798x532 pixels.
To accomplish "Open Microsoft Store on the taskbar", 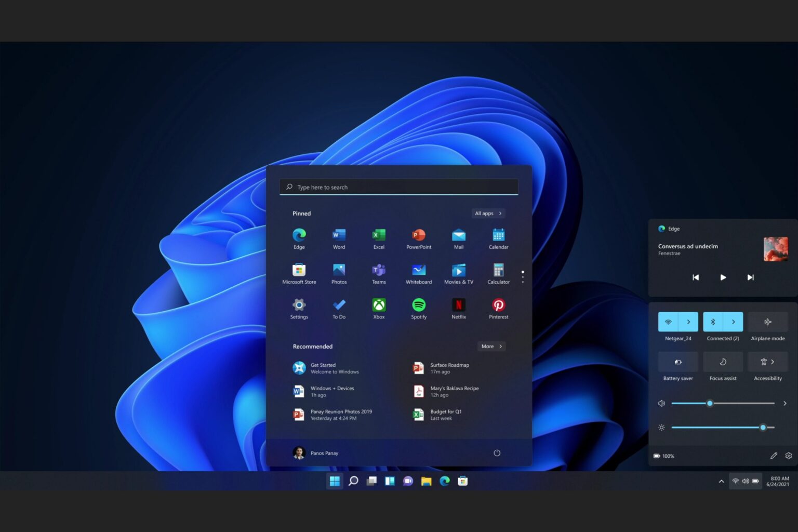I will pyautogui.click(x=463, y=481).
